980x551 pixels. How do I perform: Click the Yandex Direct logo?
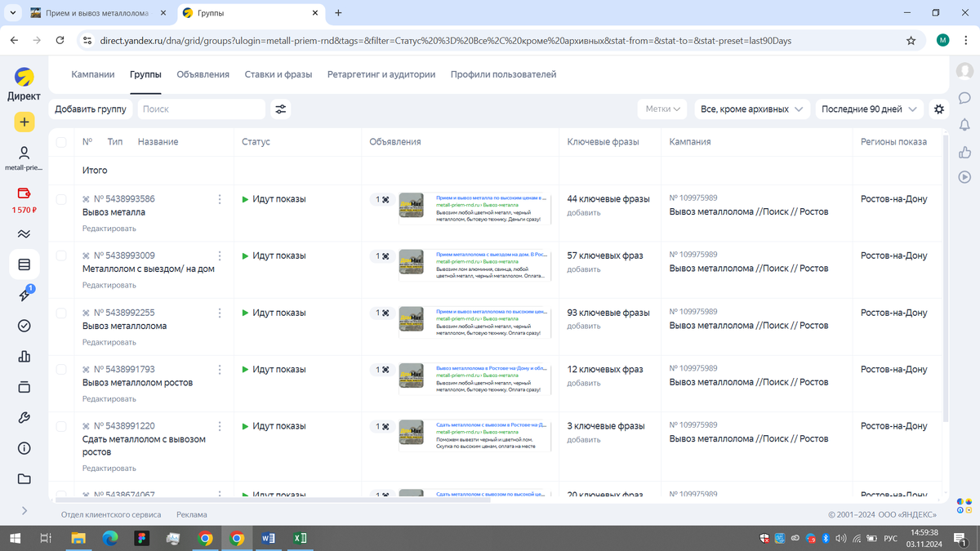click(x=24, y=84)
